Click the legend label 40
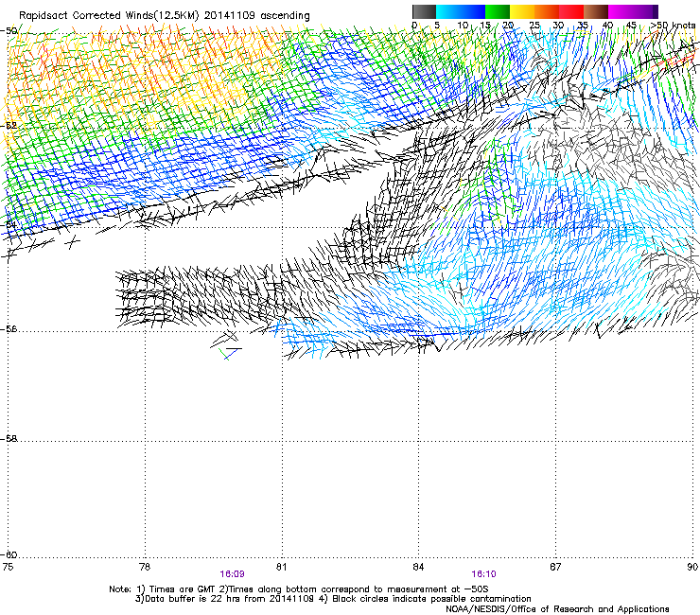Screen dimensions: 700x615 [607, 26]
